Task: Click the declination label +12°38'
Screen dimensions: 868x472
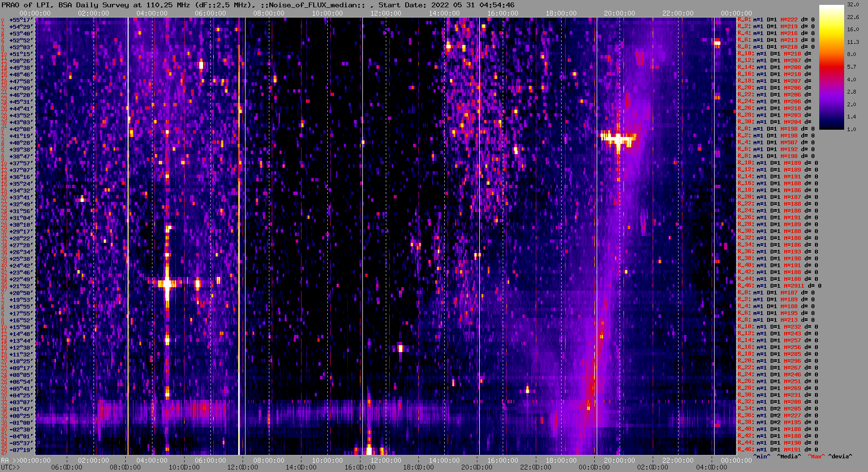Action: (21, 348)
